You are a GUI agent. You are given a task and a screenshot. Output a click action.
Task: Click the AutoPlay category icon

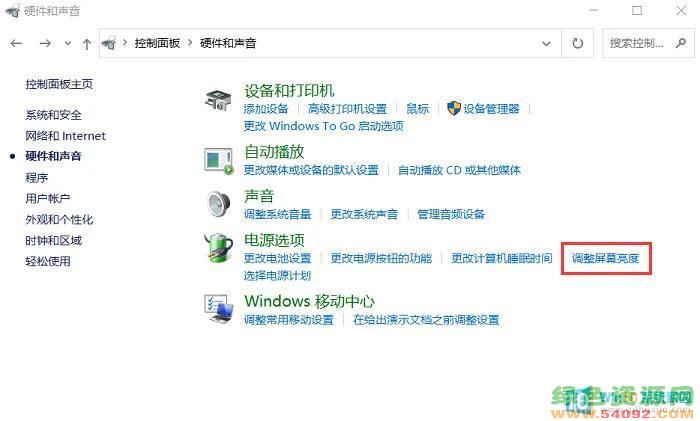[x=219, y=161]
